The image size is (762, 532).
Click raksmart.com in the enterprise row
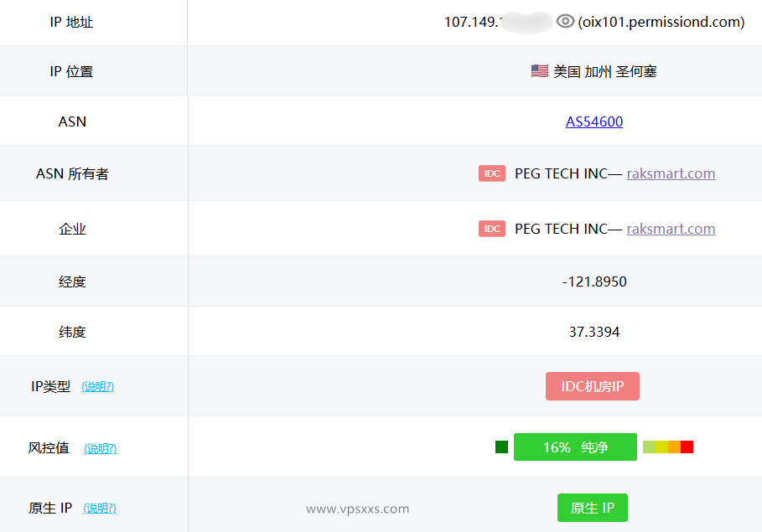(671, 228)
